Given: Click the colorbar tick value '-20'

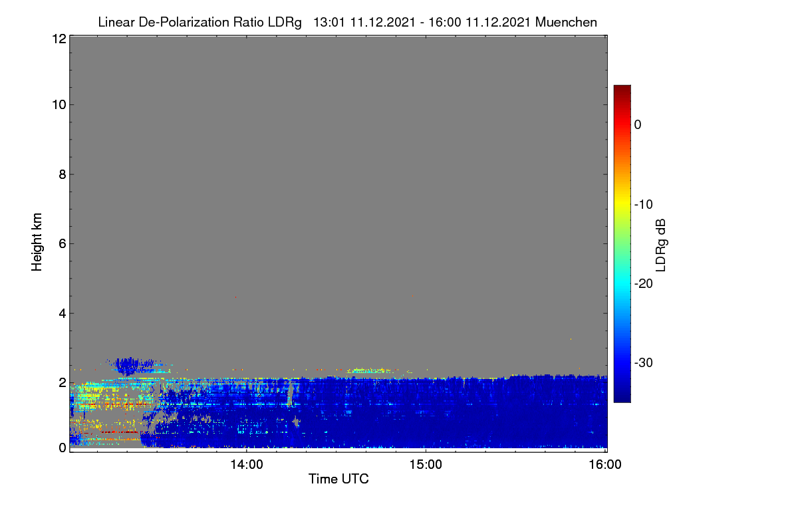Looking at the screenshot, I should tap(644, 283).
